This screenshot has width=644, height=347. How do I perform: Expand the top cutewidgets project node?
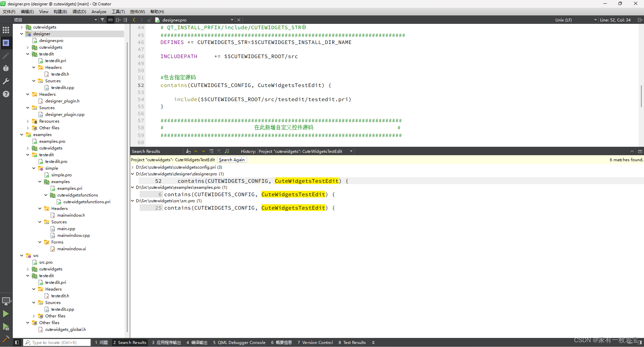coord(22,27)
